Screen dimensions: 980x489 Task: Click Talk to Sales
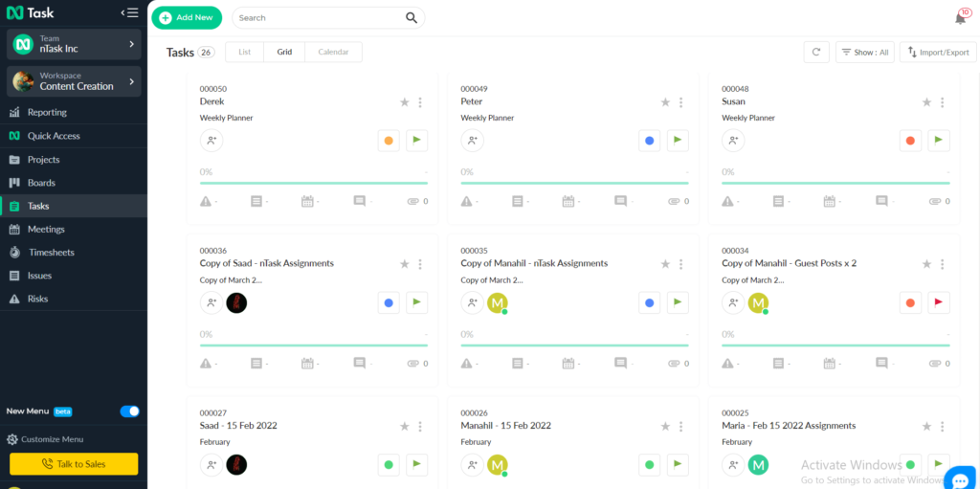click(74, 464)
